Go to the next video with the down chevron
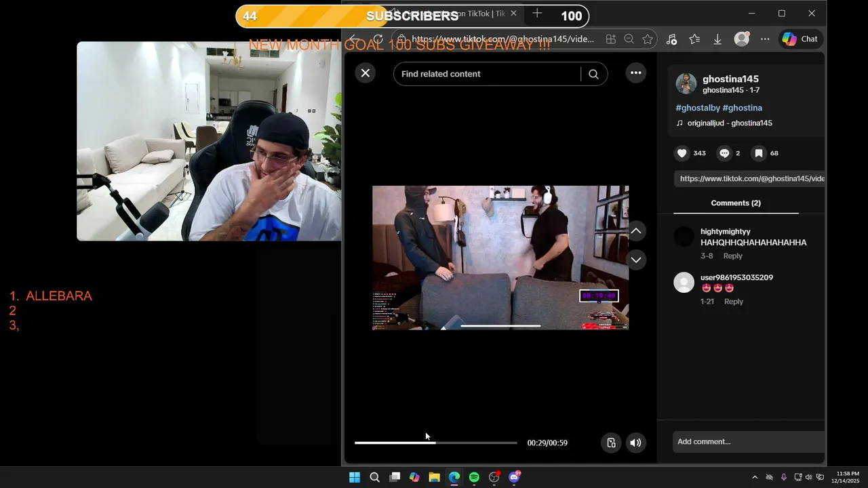Screen dimensions: 868x488 [x=635, y=260]
